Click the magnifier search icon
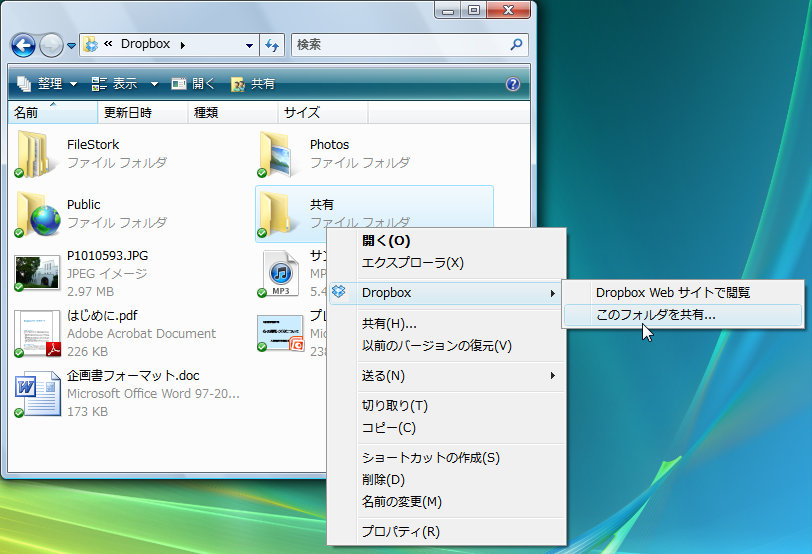This screenshot has width=812, height=554. click(x=516, y=45)
